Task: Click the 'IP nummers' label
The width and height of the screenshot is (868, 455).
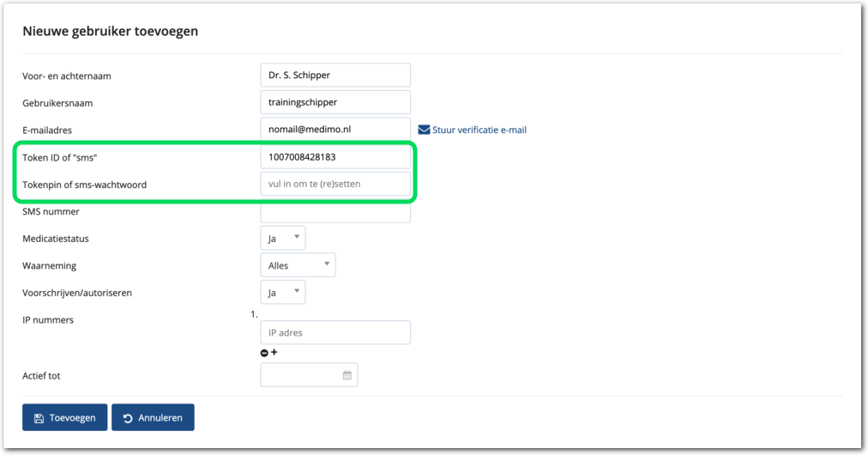Action: tap(48, 320)
